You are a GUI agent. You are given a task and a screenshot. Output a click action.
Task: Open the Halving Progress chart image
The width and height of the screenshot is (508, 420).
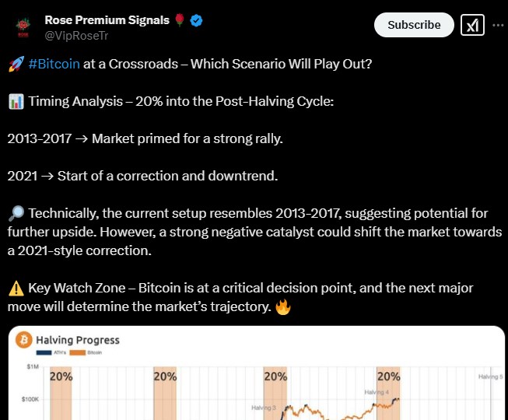point(256,373)
